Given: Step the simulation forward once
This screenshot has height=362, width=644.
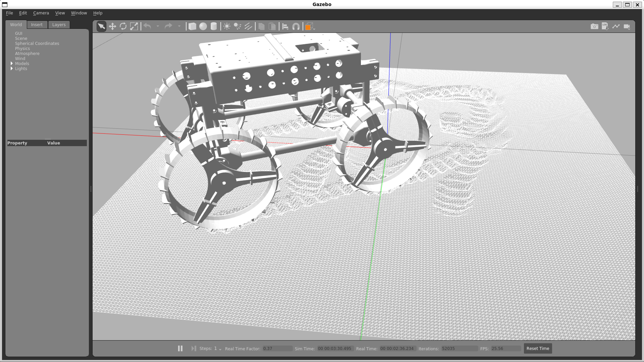Looking at the screenshot, I should (x=194, y=348).
